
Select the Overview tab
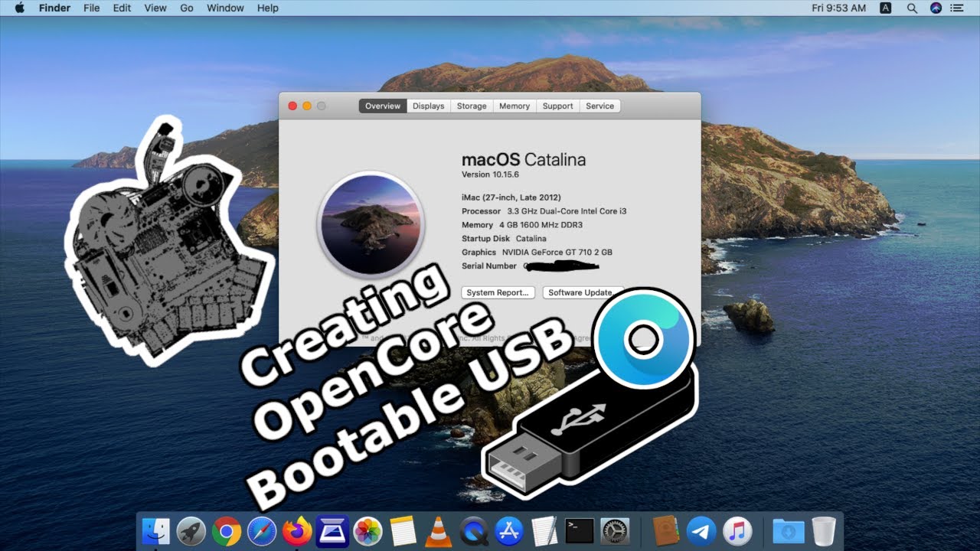(x=383, y=106)
